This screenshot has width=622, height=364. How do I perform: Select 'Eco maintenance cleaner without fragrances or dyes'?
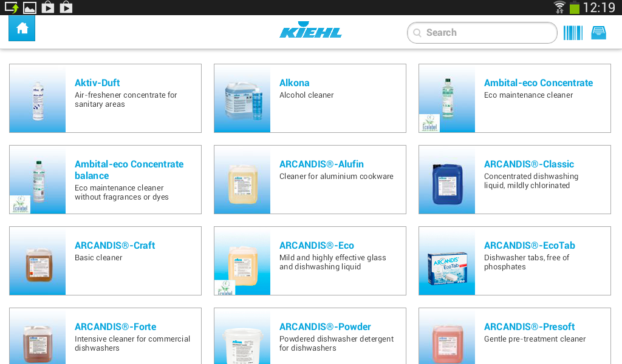click(121, 192)
